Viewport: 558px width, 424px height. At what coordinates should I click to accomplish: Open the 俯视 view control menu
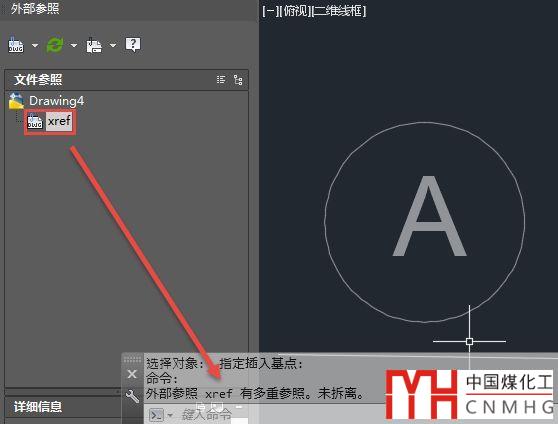(295, 11)
